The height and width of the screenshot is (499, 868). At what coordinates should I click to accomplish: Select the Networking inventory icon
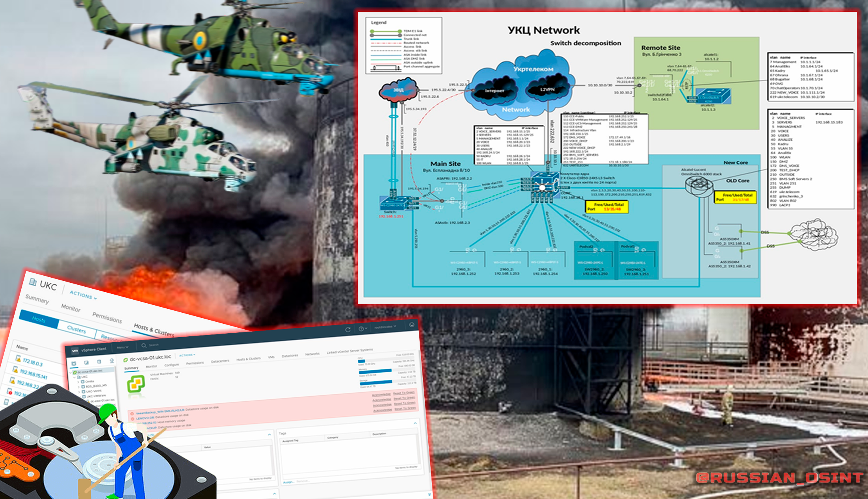tap(112, 361)
